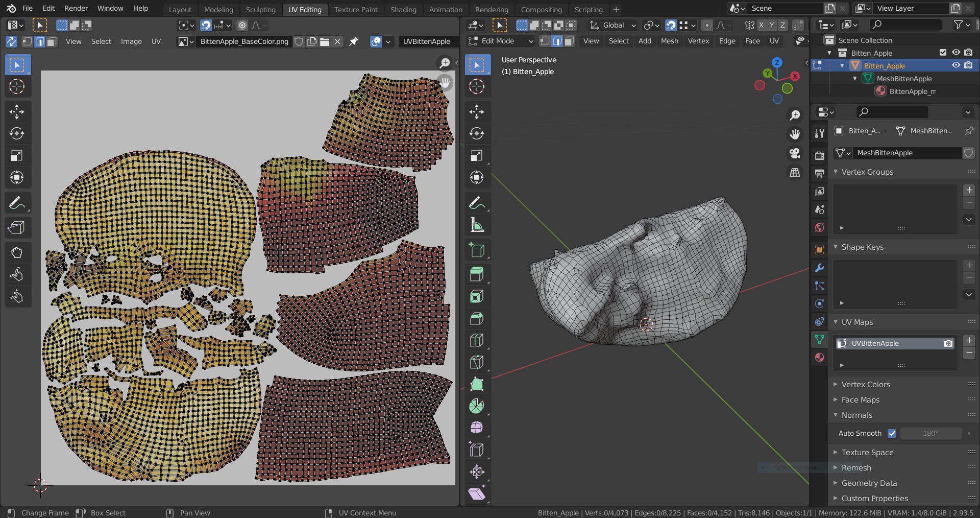The width and height of the screenshot is (980, 518).
Task: Unlink BittenApple_BaseColor.png image
Action: tap(337, 41)
